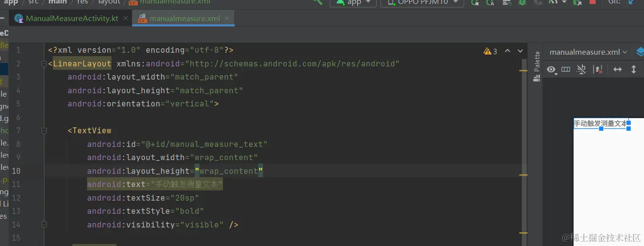
Task: Click the xml version declaration on line 1
Action: 140,50
